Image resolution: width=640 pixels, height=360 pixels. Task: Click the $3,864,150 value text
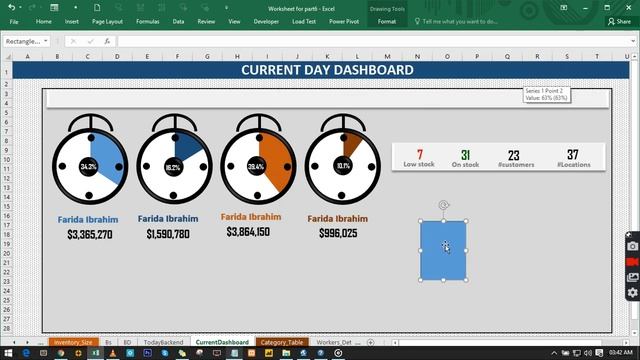248,232
